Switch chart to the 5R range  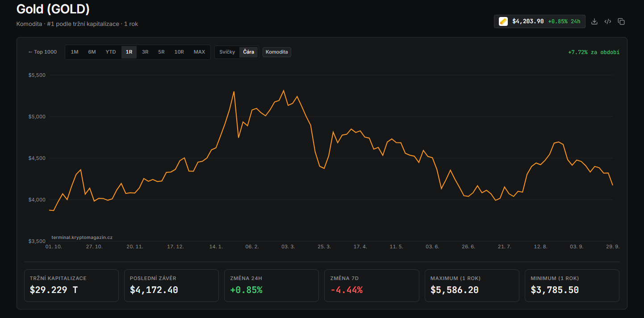[161, 52]
